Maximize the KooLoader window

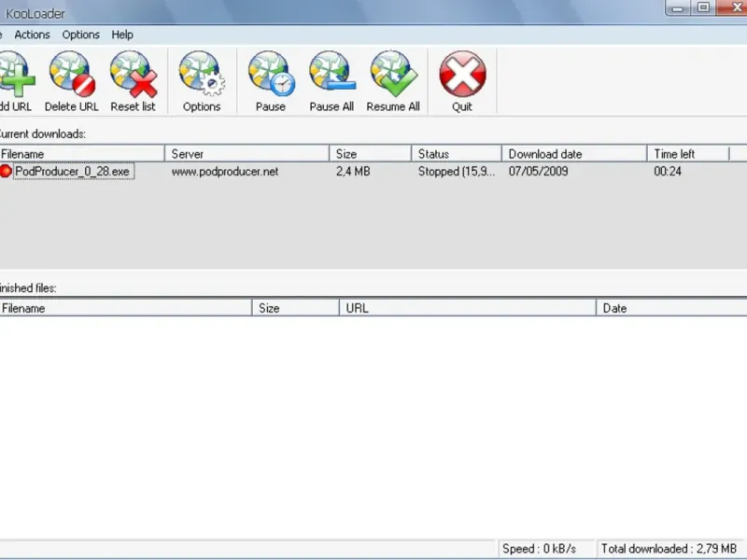pyautogui.click(x=703, y=7)
